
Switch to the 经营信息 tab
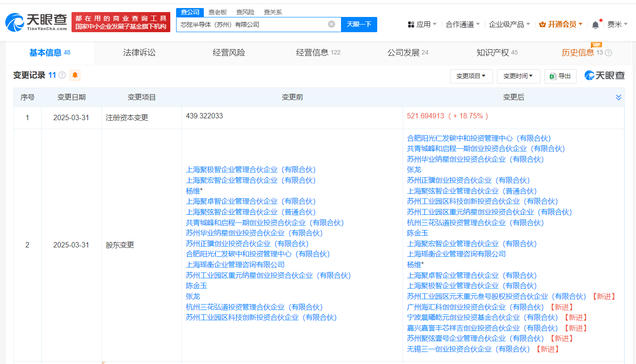318,53
